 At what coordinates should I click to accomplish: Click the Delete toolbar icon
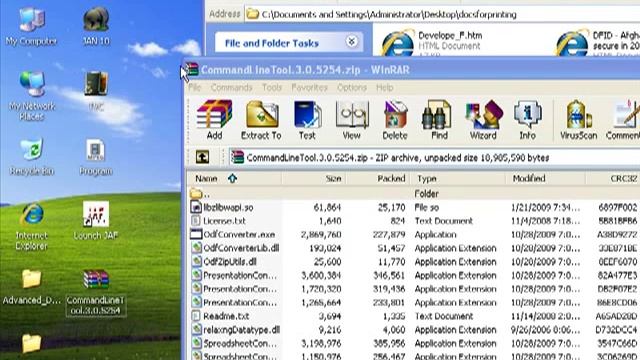pyautogui.click(x=395, y=120)
